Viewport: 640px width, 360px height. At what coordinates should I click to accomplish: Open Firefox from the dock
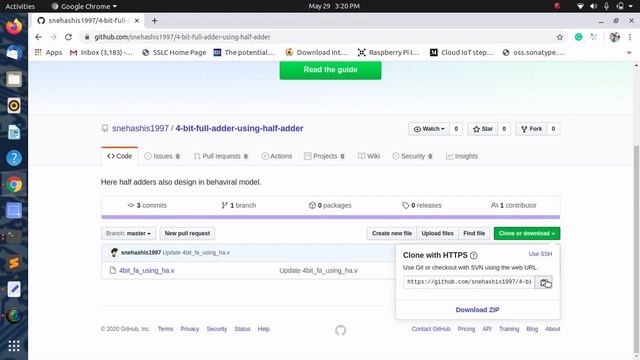tap(14, 27)
